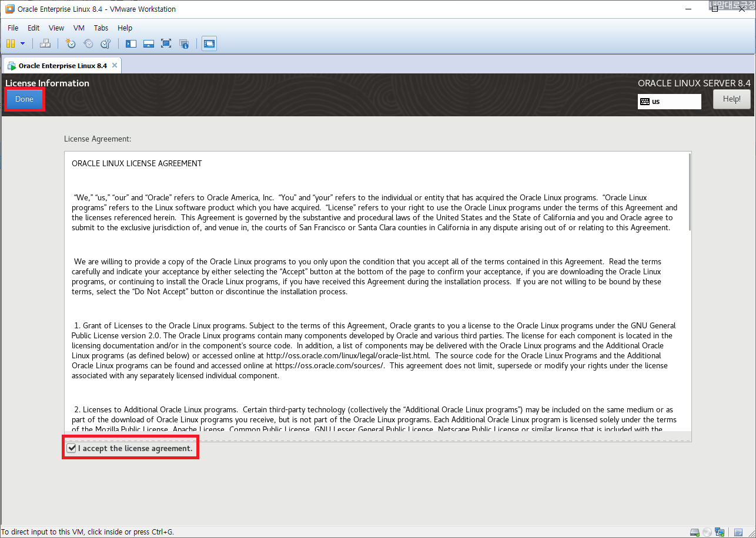Screen dimensions: 756x538
Task: Click the Help! button
Action: coord(732,99)
